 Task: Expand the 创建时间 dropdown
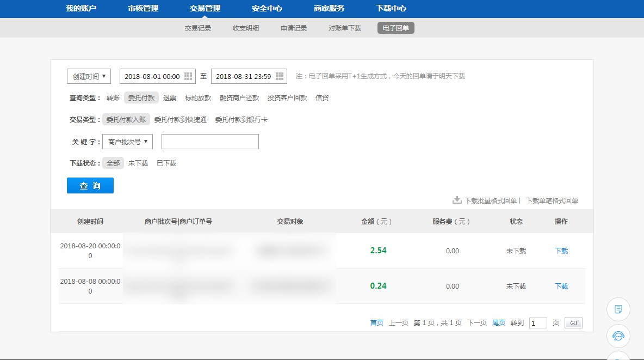(89, 76)
